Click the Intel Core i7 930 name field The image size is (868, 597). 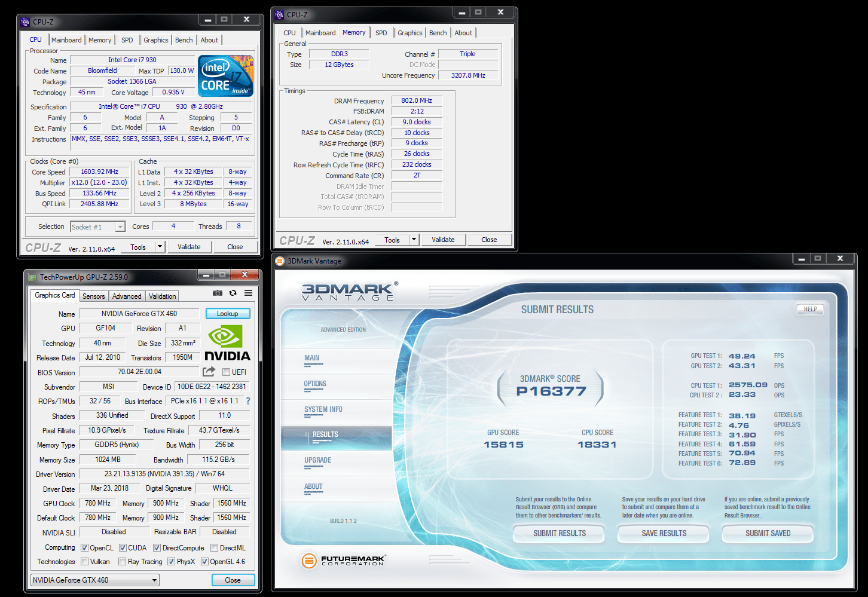(x=132, y=60)
